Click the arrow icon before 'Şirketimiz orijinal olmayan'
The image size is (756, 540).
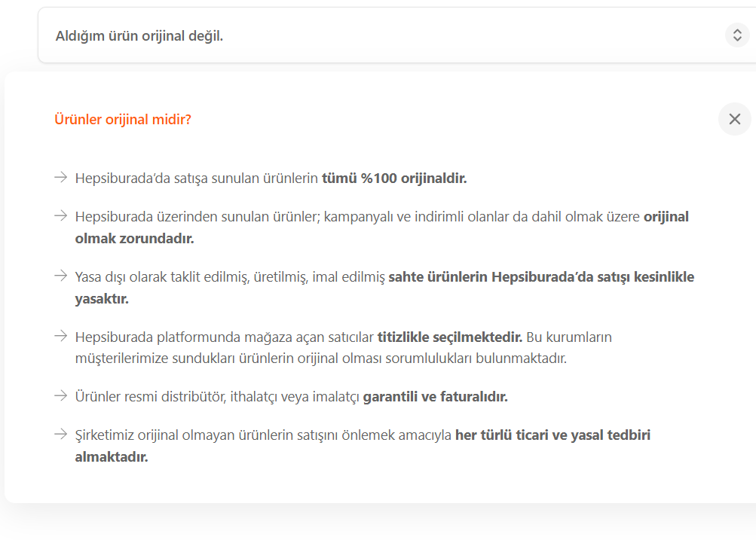pyautogui.click(x=61, y=435)
